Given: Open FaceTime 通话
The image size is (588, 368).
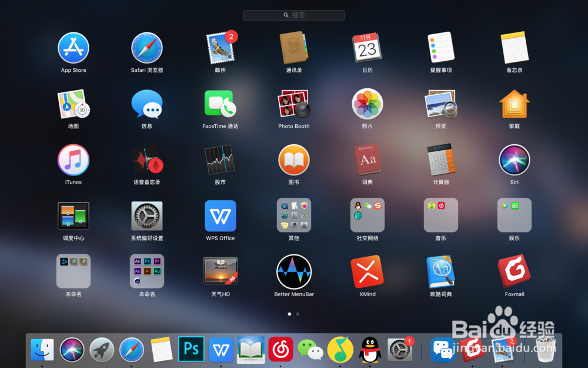Looking at the screenshot, I should 220,104.
